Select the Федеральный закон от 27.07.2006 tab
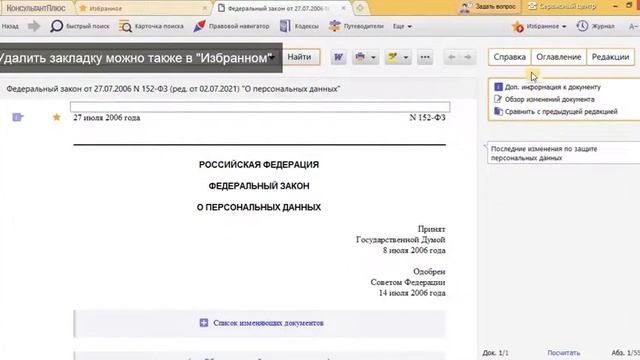The width and height of the screenshot is (640, 360). click(x=278, y=8)
